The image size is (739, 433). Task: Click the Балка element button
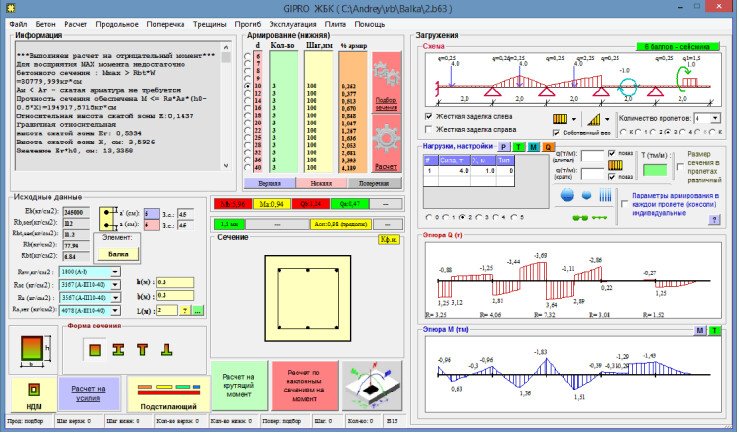coord(118,254)
